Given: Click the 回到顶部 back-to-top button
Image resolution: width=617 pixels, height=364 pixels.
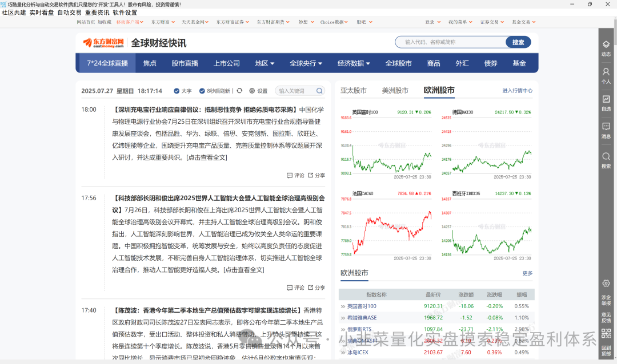Looking at the screenshot, I should pos(606,351).
